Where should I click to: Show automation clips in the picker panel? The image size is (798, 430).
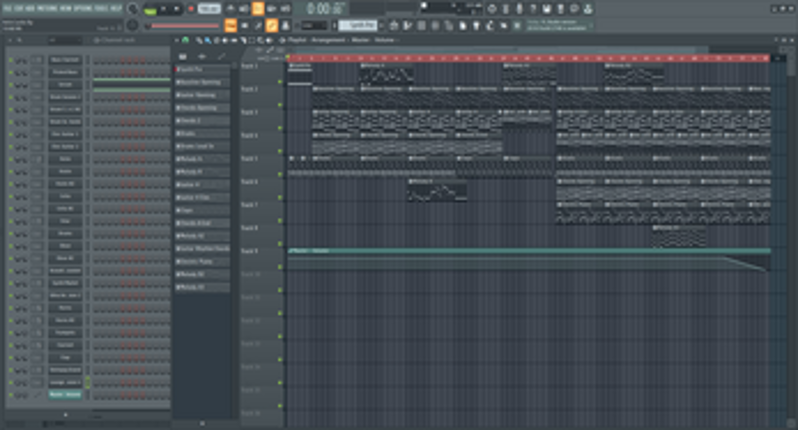point(221,56)
